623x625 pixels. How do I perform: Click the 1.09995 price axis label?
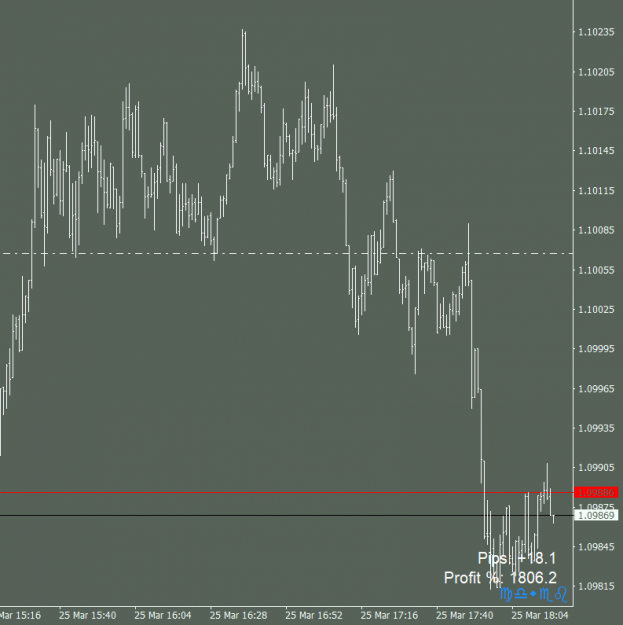tap(596, 349)
